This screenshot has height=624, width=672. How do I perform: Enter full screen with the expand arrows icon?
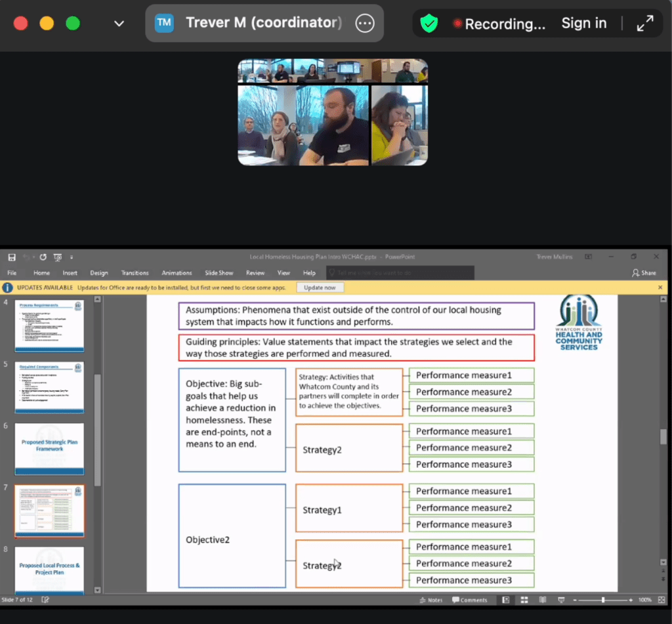click(645, 24)
